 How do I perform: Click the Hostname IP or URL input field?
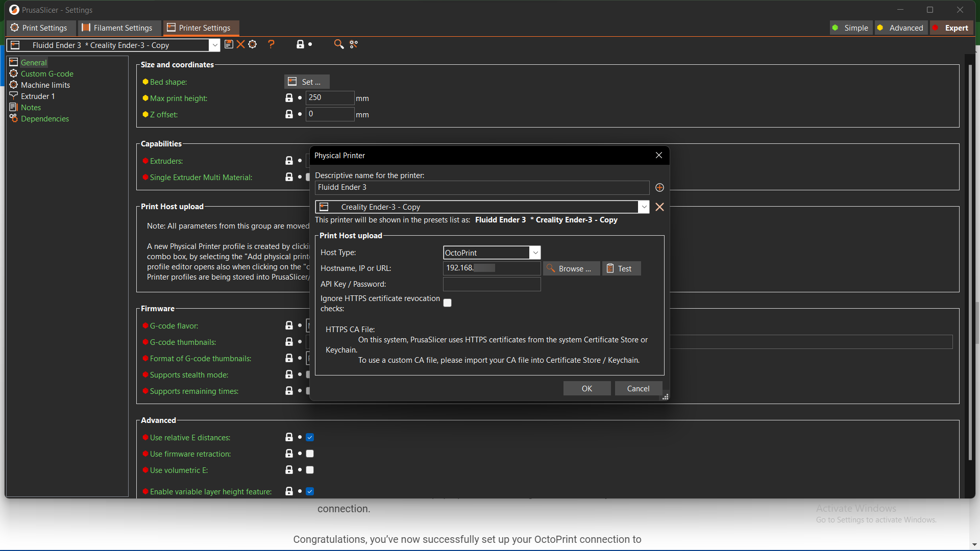tap(492, 268)
